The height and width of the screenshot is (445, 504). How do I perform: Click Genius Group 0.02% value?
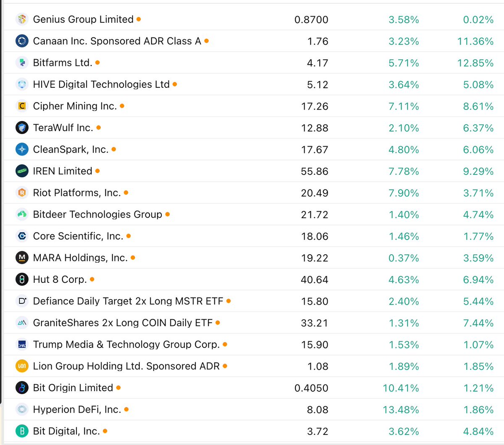[478, 20]
